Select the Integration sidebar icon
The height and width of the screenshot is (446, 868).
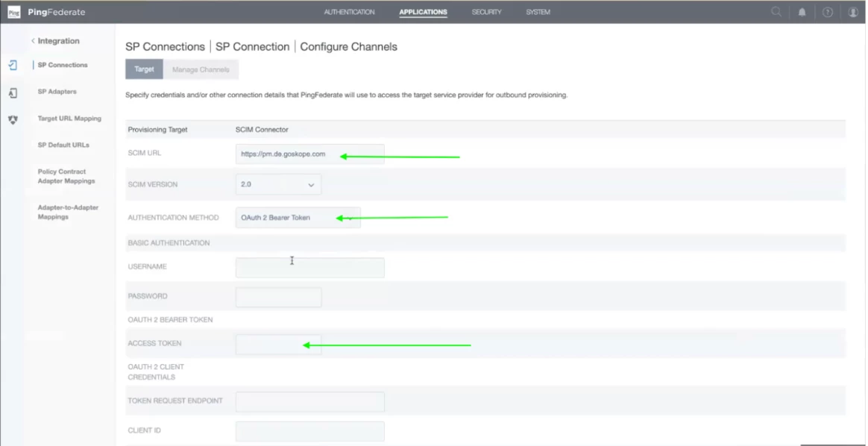coord(13,66)
